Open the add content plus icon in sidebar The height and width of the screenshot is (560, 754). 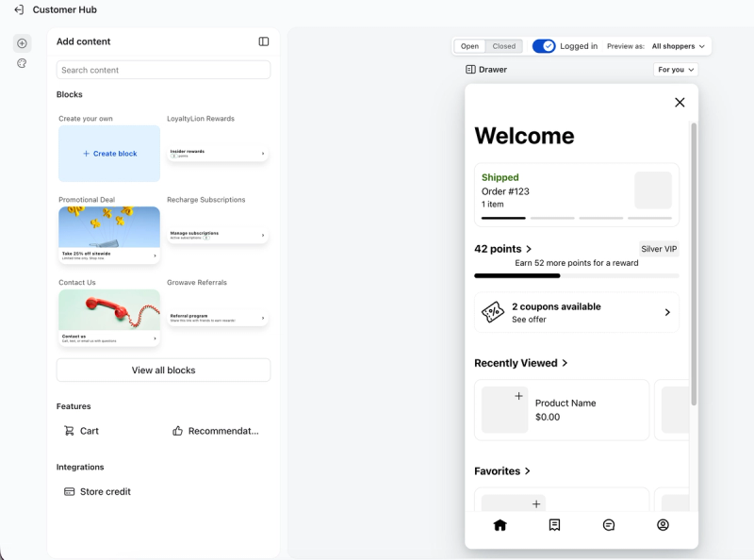point(22,43)
